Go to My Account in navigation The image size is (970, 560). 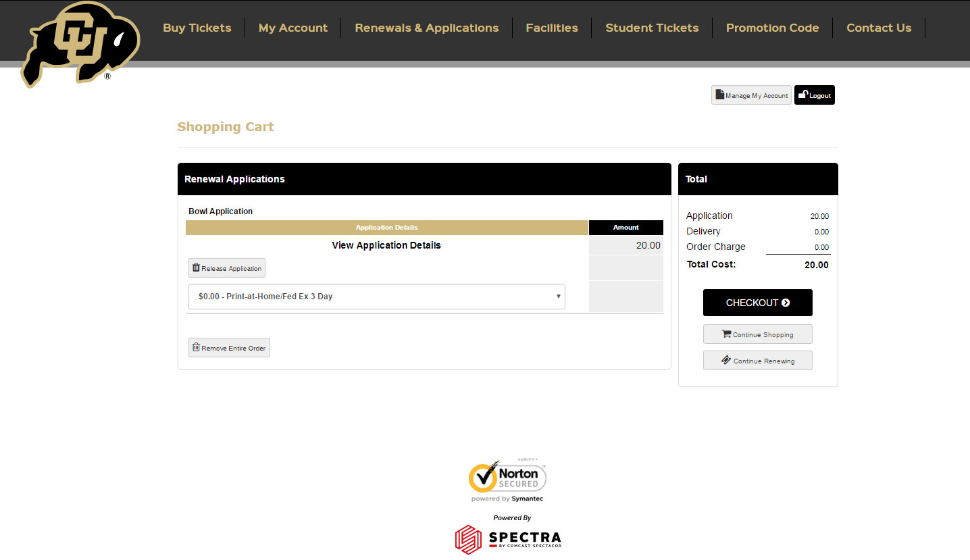pos(293,28)
